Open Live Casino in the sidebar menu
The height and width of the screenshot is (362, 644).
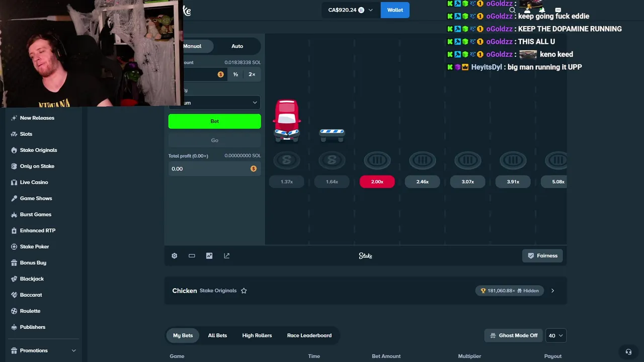[34, 182]
